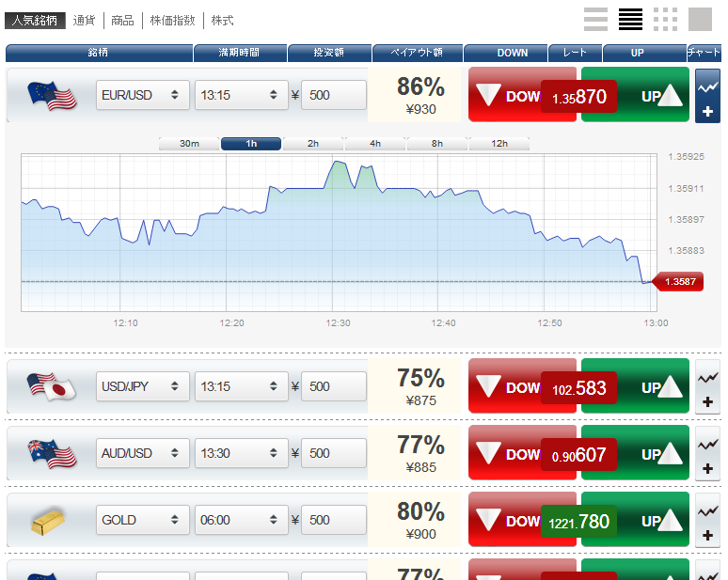The width and height of the screenshot is (728, 580).
Task: Open the GOLD chart icon
Action: pos(707,511)
